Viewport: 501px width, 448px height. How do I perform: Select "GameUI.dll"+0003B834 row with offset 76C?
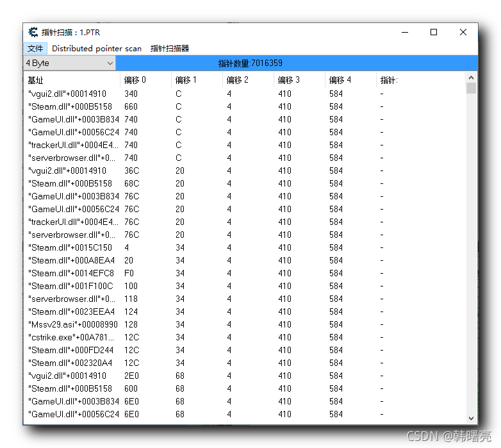coord(245,196)
